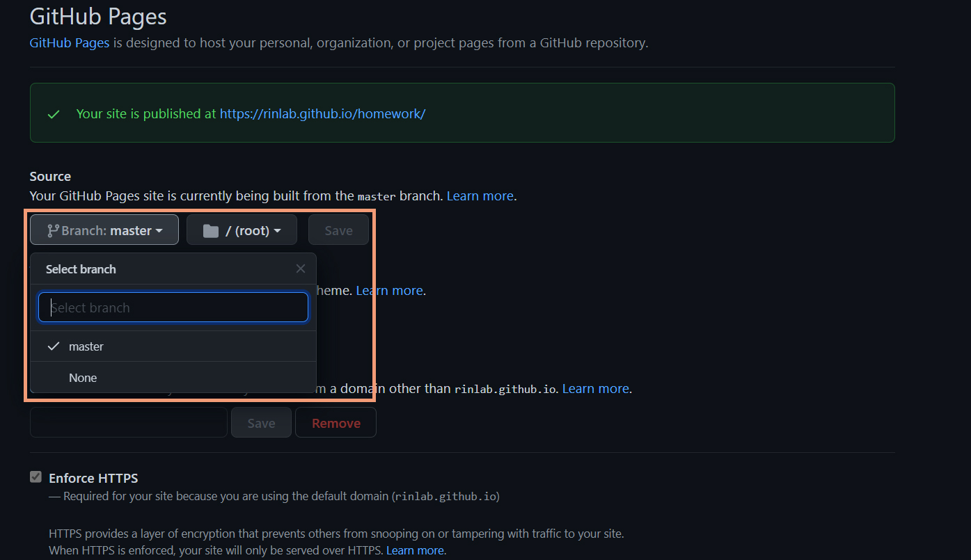Screen dimensions: 971x560
Task: Open the / (root) folder dropdown
Action: (242, 230)
